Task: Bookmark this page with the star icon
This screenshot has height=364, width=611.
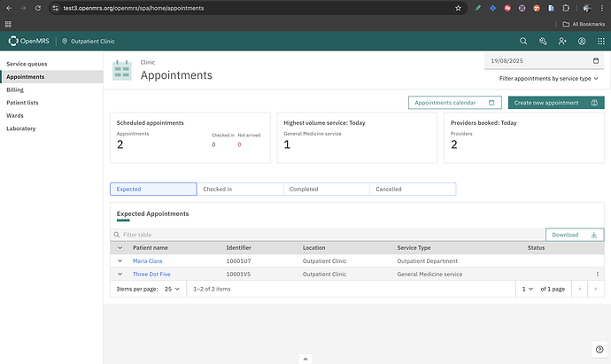Action: [x=458, y=8]
